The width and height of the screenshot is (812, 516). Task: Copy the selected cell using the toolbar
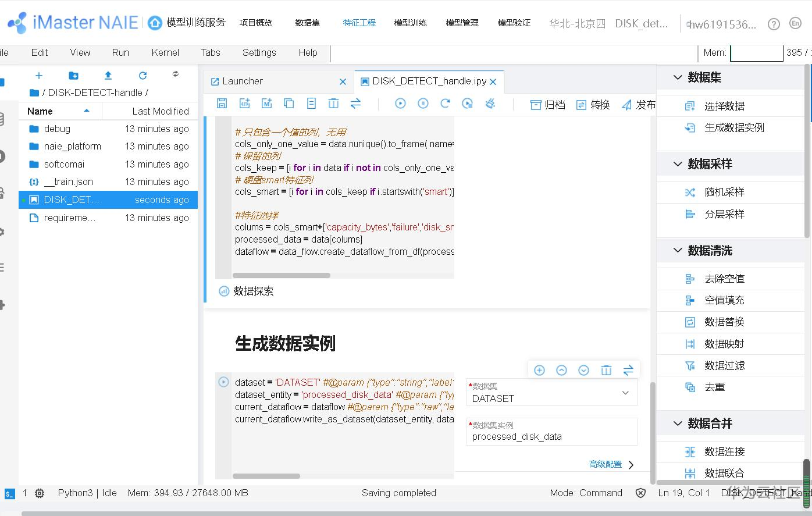(289, 104)
